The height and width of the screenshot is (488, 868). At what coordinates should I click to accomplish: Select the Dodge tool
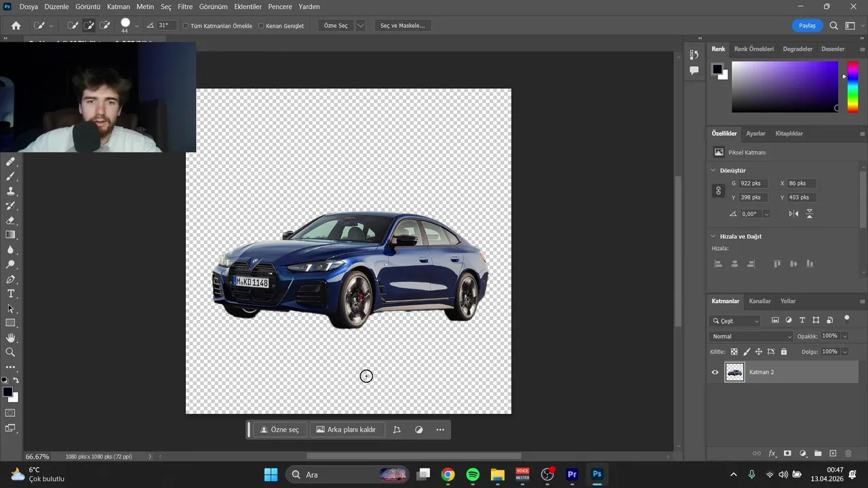11,264
